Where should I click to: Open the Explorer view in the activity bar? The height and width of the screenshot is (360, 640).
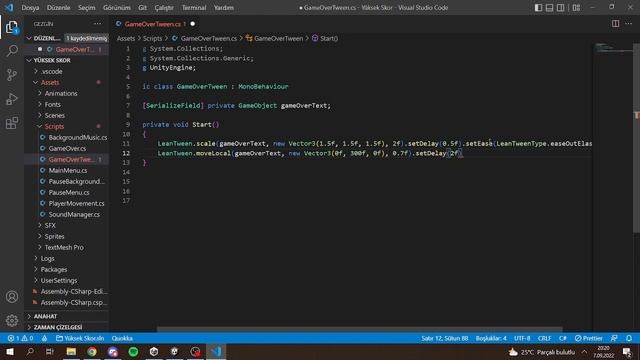point(12,28)
